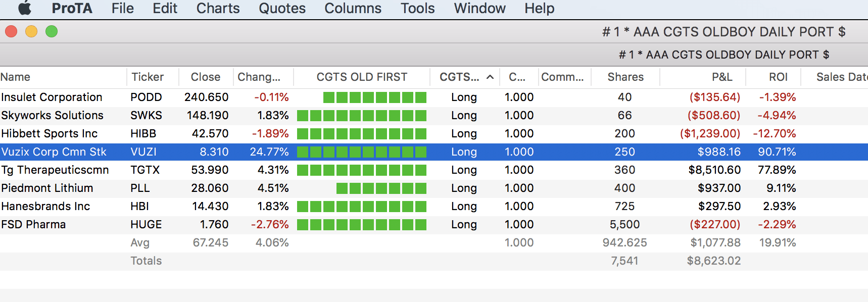Select the Insulet Corporation row
868x302 pixels.
click(52, 97)
